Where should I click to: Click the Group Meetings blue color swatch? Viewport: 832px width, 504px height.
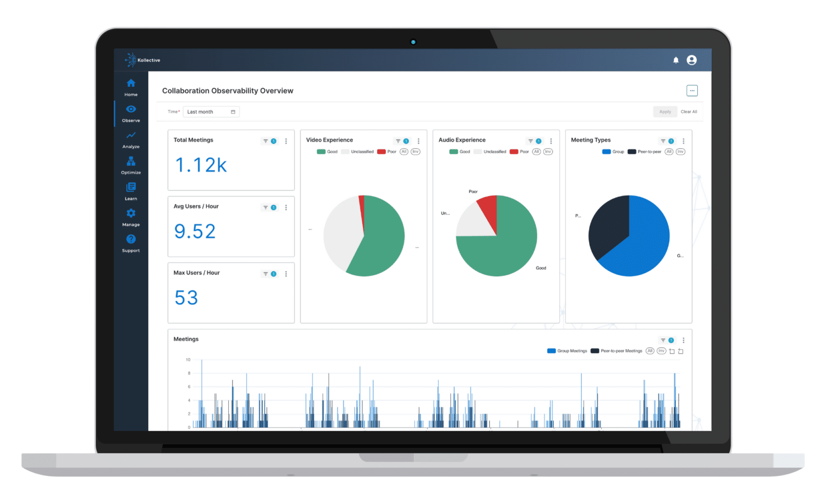pos(551,351)
